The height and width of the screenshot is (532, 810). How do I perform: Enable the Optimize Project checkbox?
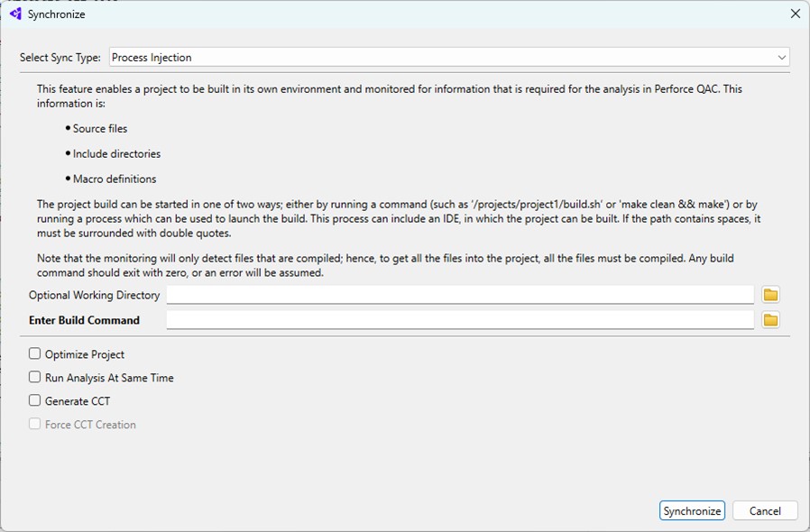pyautogui.click(x=34, y=353)
